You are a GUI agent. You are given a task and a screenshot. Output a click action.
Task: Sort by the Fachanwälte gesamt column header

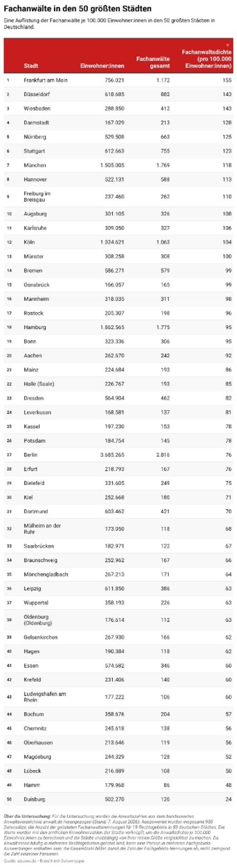pyautogui.click(x=153, y=62)
